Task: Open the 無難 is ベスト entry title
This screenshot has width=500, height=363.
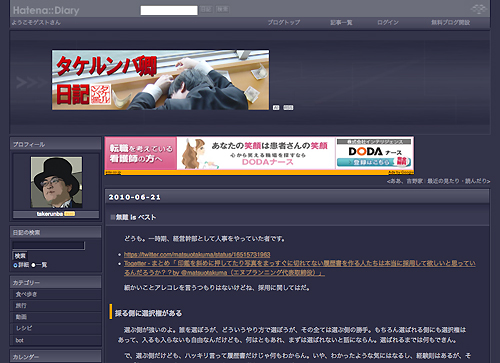Action: (136, 217)
